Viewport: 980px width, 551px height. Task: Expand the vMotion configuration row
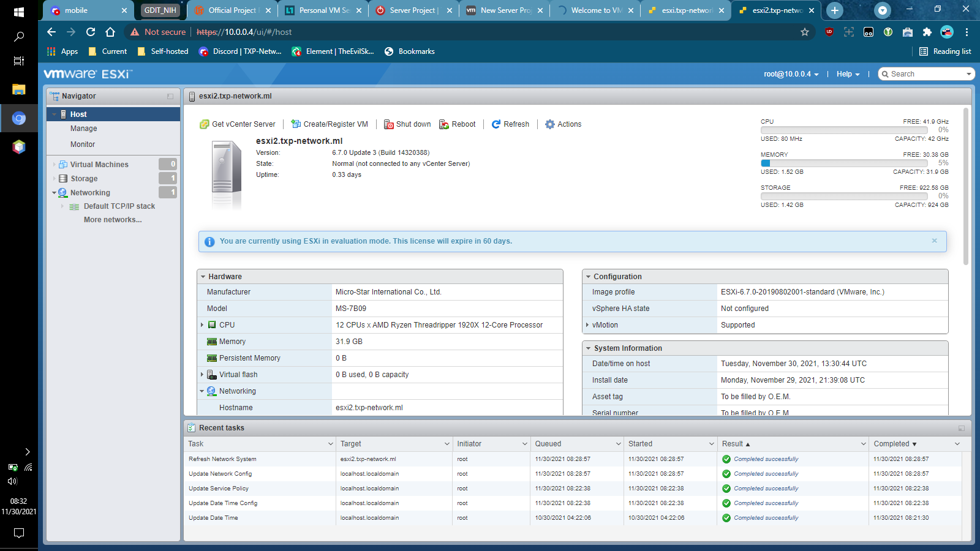(587, 325)
